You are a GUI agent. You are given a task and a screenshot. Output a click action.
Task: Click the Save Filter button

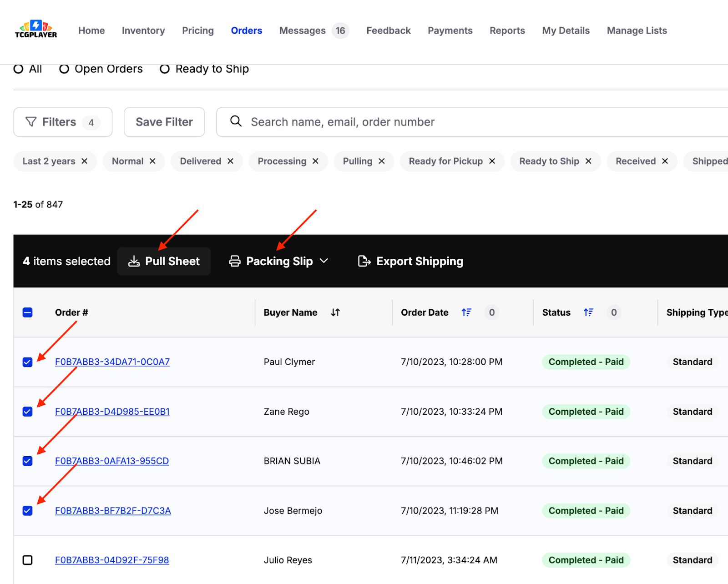164,122
